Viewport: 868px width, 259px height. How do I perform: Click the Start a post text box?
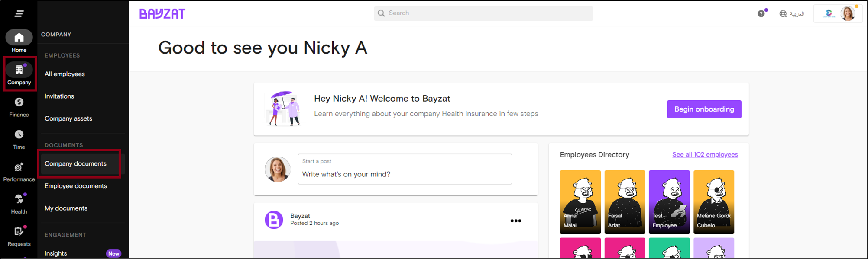click(x=405, y=169)
